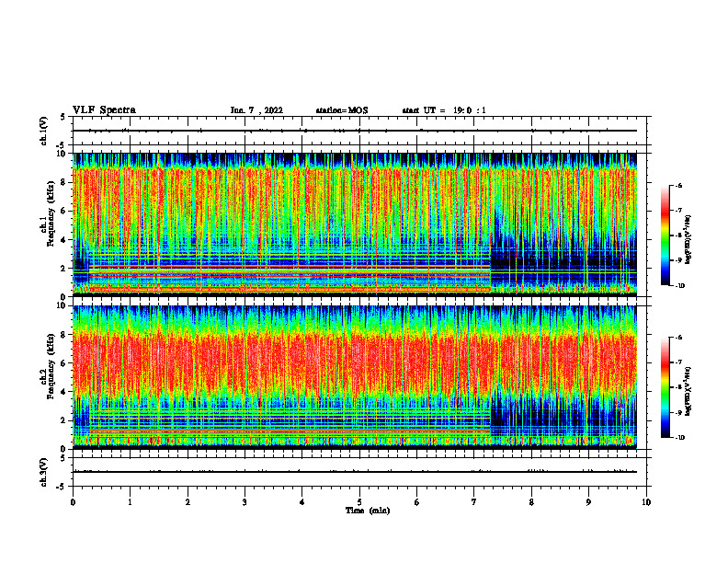Click the time axis tick label "6"
Image resolution: width=728 pixels, height=563 pixels.
coord(417,502)
